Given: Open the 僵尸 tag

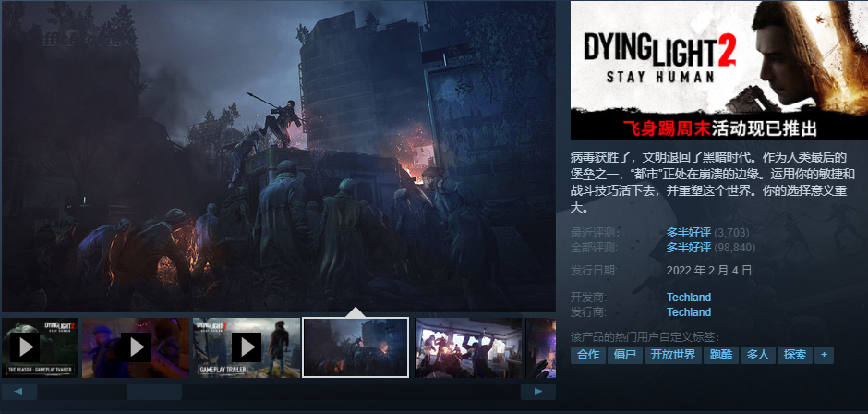Looking at the screenshot, I should pos(624,355).
